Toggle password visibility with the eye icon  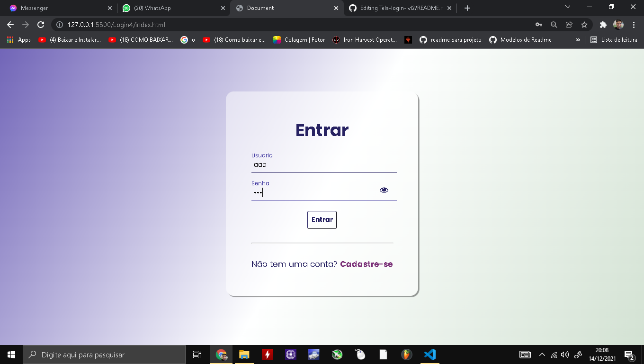(x=384, y=190)
